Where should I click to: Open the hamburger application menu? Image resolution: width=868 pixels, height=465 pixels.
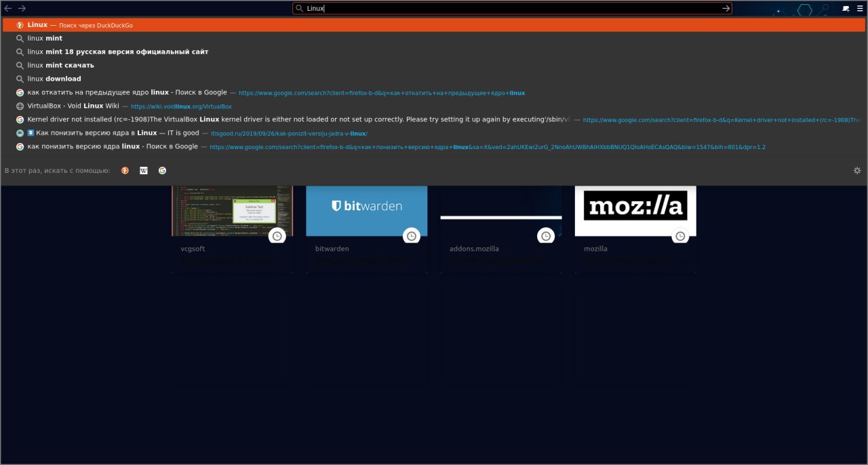[859, 8]
